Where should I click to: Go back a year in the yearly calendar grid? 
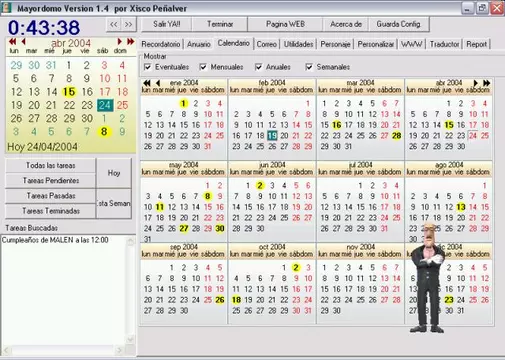146,83
